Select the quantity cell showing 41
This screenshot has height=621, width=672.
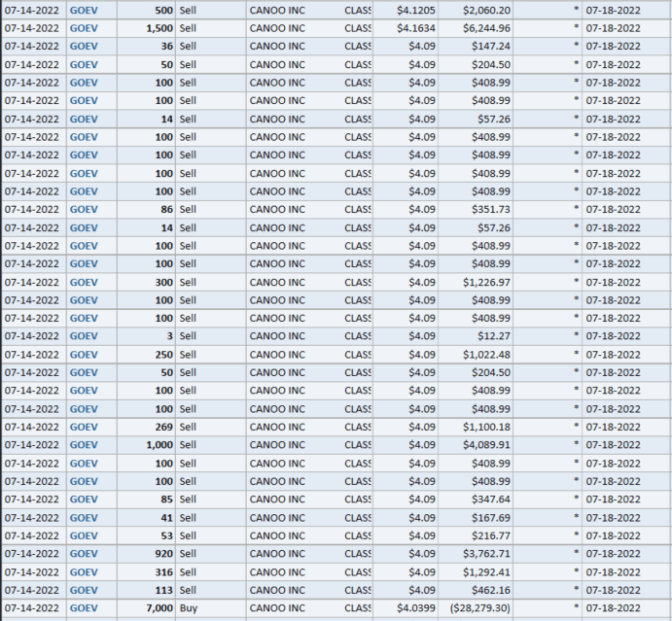coord(146,518)
